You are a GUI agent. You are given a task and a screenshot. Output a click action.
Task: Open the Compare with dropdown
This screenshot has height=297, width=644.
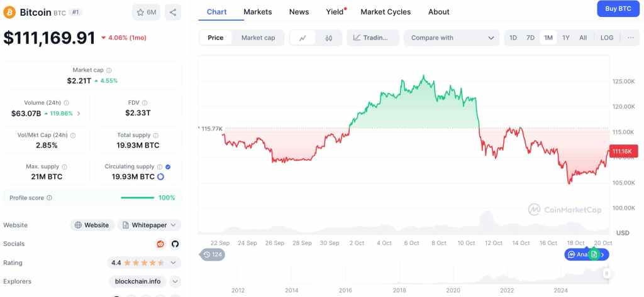452,38
